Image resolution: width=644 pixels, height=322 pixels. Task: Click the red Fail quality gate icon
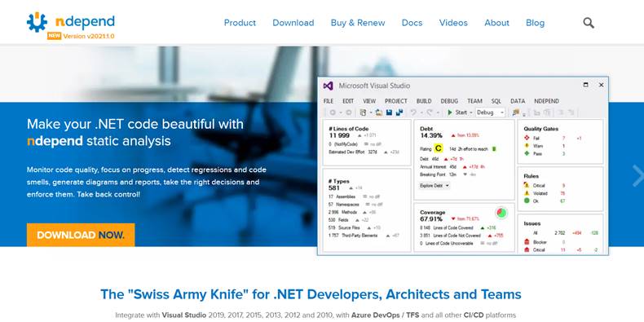click(527, 139)
